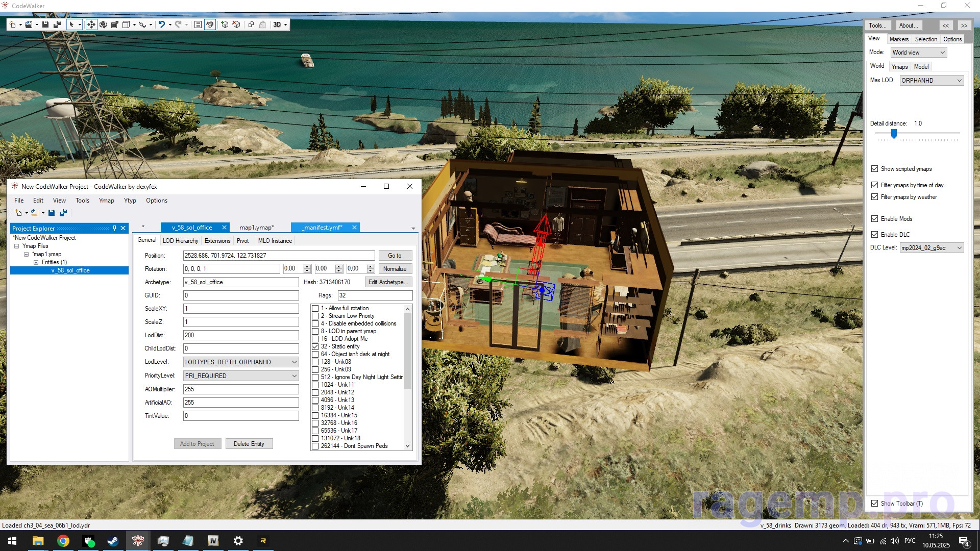Click the Go to button
Screen dimensions: 980x551
395,256
